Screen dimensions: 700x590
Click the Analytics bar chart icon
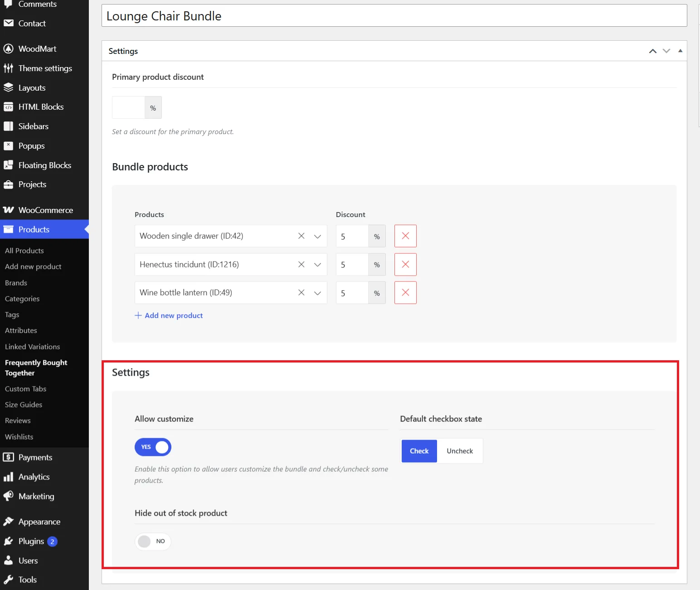(8, 477)
